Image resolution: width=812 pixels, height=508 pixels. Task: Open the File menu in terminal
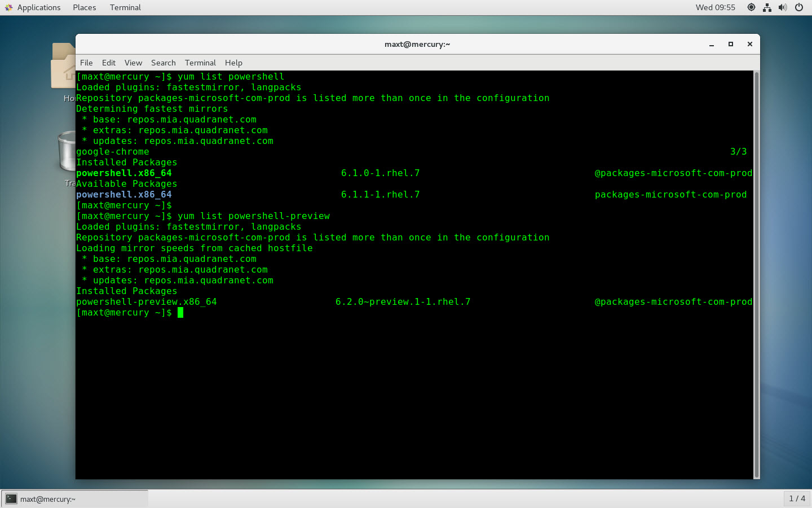click(86, 63)
